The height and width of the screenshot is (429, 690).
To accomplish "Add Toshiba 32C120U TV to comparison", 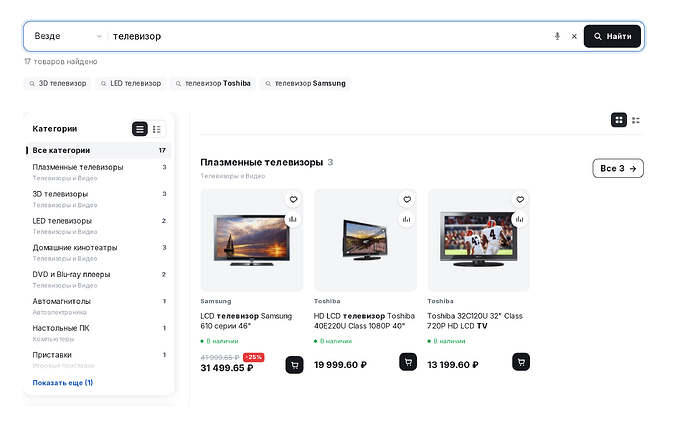I will (x=519, y=219).
